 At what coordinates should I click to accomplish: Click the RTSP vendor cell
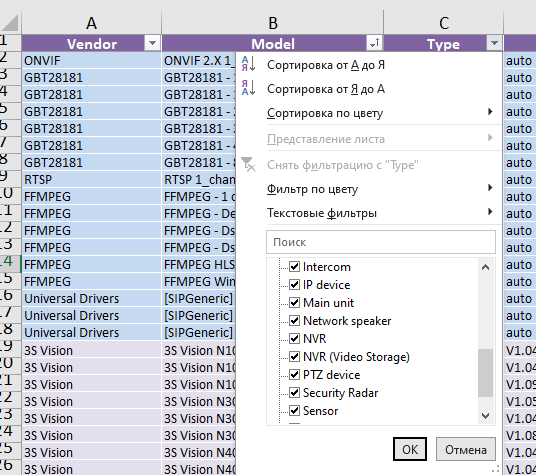pos(91,179)
